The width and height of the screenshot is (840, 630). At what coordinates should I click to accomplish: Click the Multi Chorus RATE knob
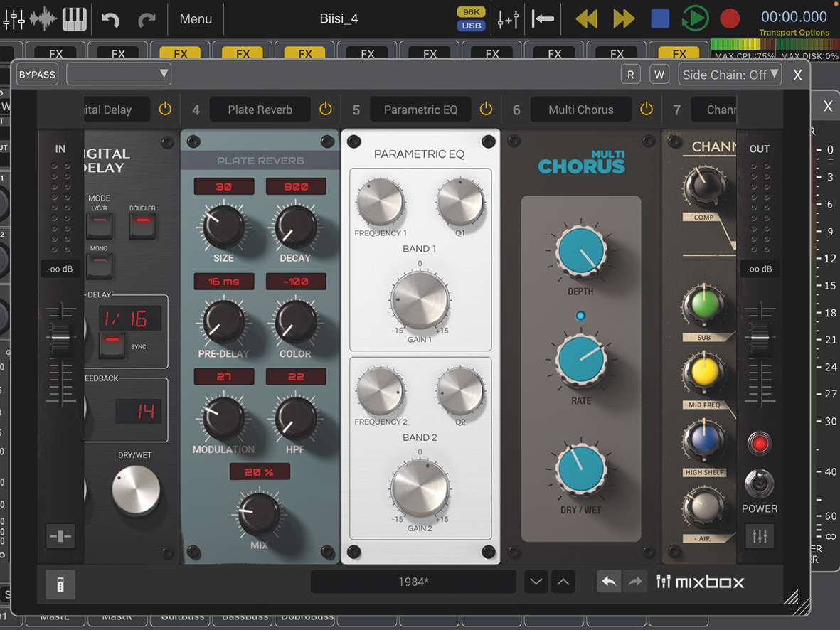coord(581,360)
